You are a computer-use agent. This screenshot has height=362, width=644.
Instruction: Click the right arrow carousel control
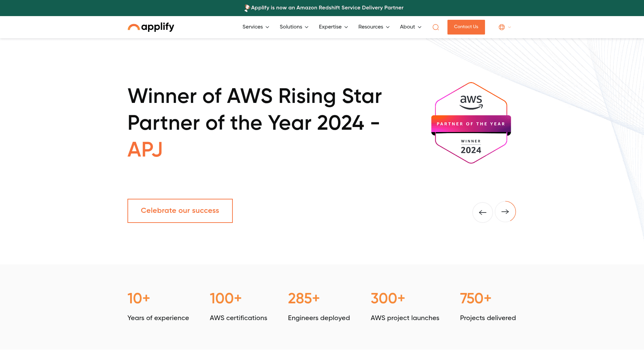(x=505, y=212)
